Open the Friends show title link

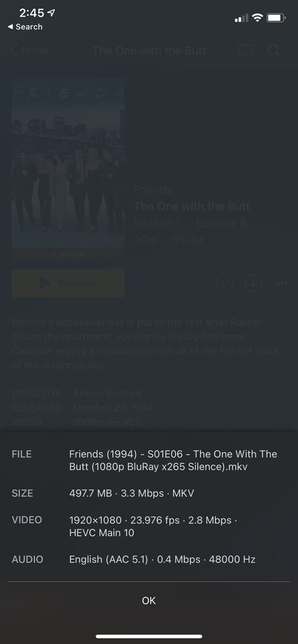tap(153, 189)
